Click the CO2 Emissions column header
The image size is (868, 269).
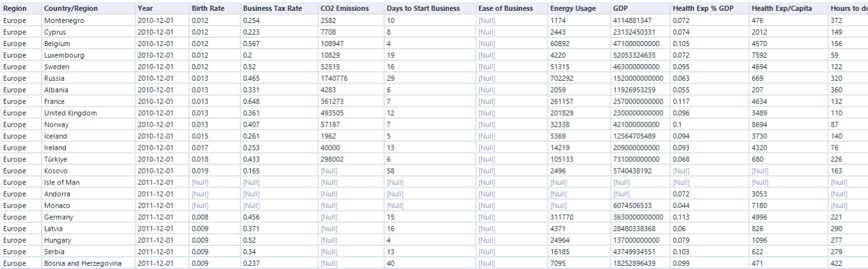[x=351, y=8]
